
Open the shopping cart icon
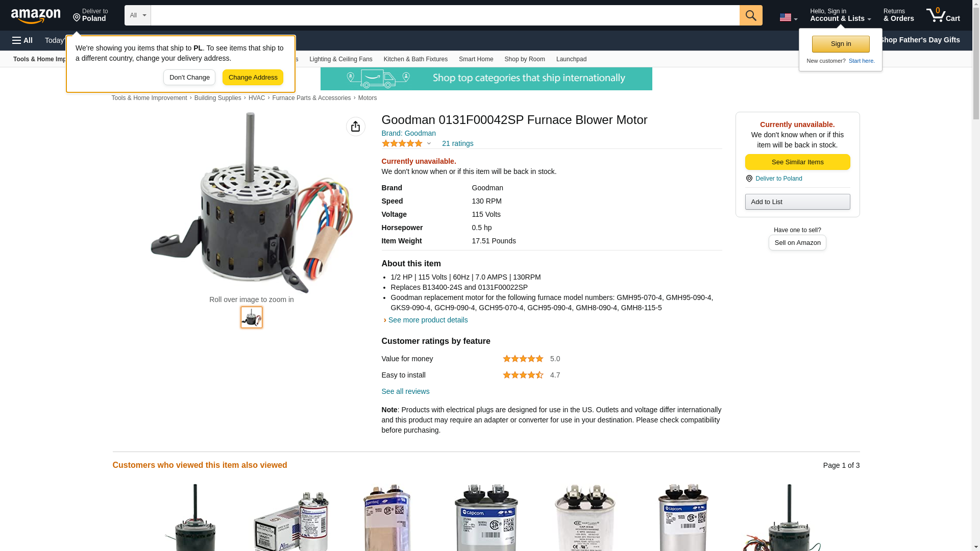click(943, 15)
